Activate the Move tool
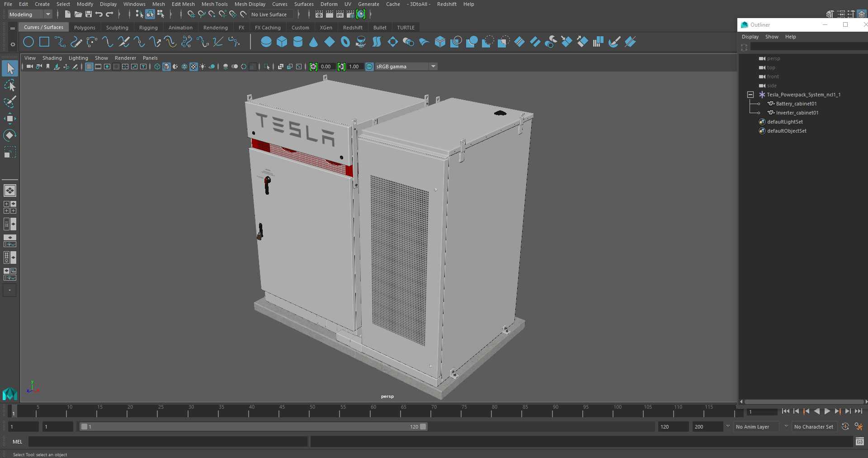The image size is (868, 458). click(x=9, y=119)
